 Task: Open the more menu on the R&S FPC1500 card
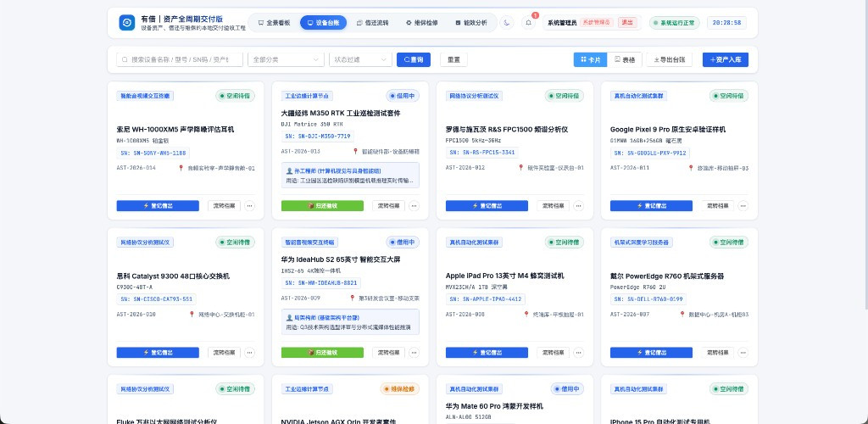(578, 205)
